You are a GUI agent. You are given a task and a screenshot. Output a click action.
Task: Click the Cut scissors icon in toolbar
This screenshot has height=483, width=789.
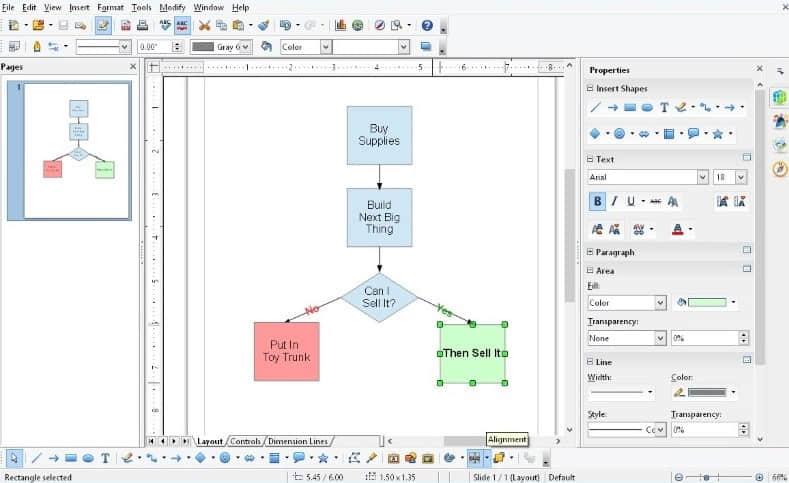pyautogui.click(x=205, y=25)
